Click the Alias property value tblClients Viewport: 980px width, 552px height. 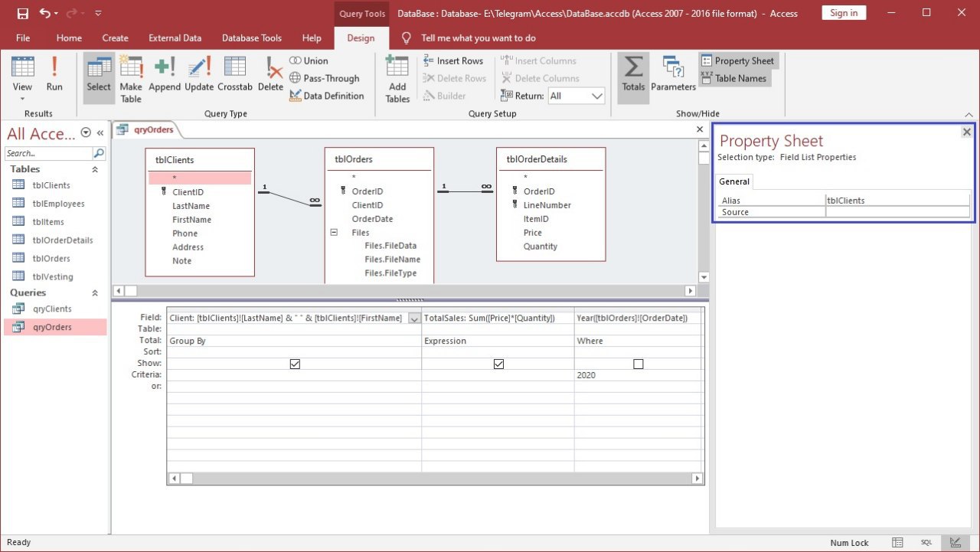tap(897, 201)
